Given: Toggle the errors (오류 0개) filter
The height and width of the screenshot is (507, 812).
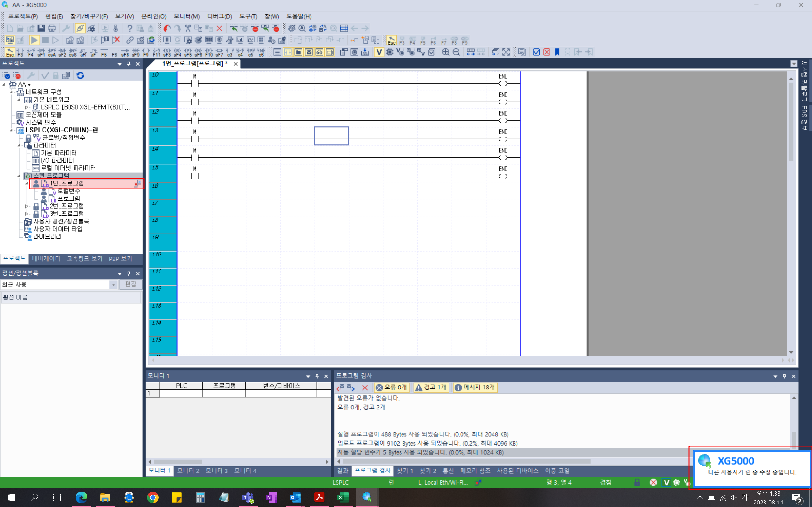Looking at the screenshot, I should (x=391, y=388).
